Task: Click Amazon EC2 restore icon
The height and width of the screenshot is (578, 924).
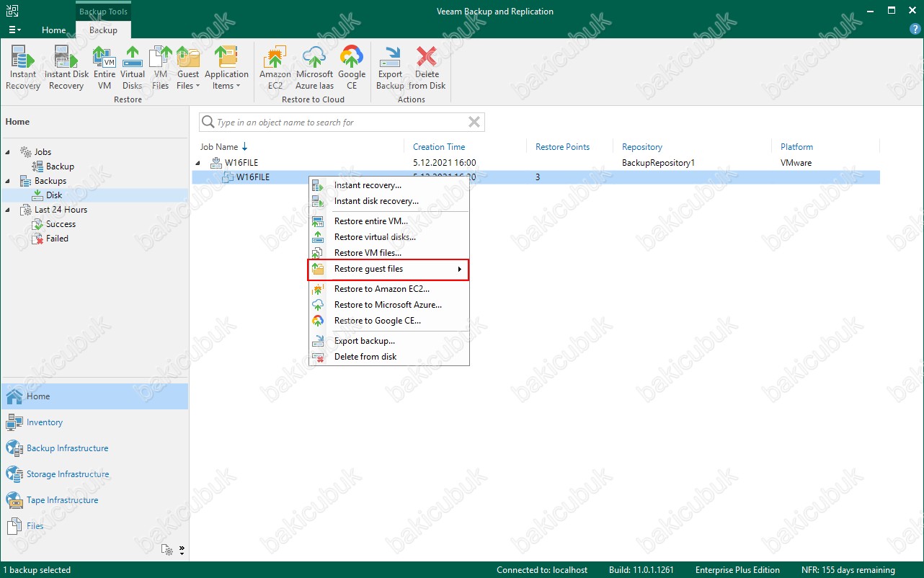Action: pos(275,68)
